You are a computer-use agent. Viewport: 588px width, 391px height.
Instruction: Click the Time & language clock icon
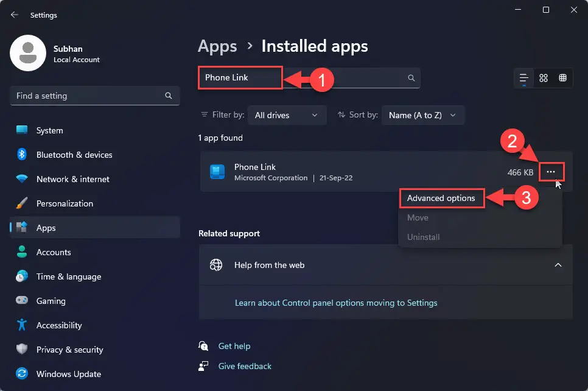coord(22,276)
